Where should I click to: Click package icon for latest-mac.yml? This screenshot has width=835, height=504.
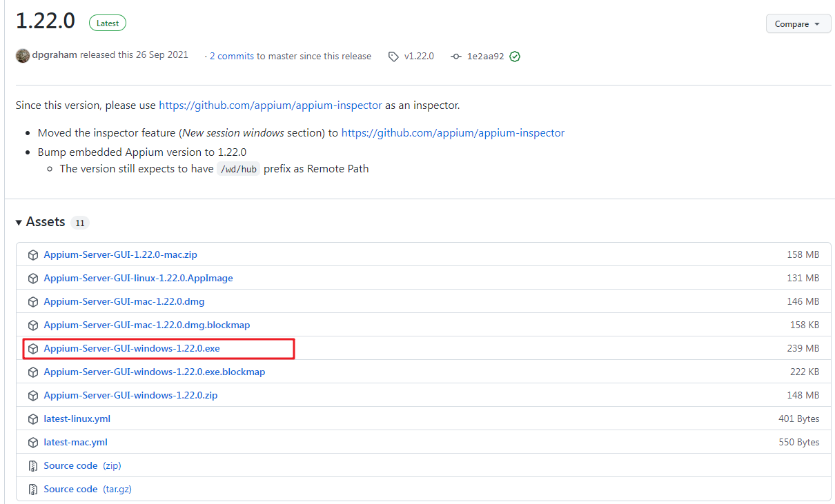click(32, 443)
